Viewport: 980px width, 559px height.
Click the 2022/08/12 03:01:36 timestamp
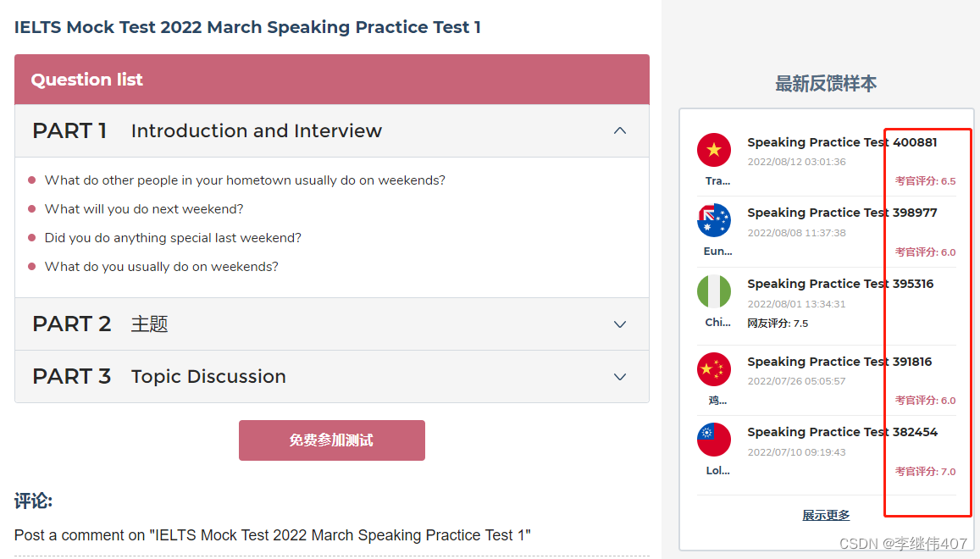click(796, 162)
